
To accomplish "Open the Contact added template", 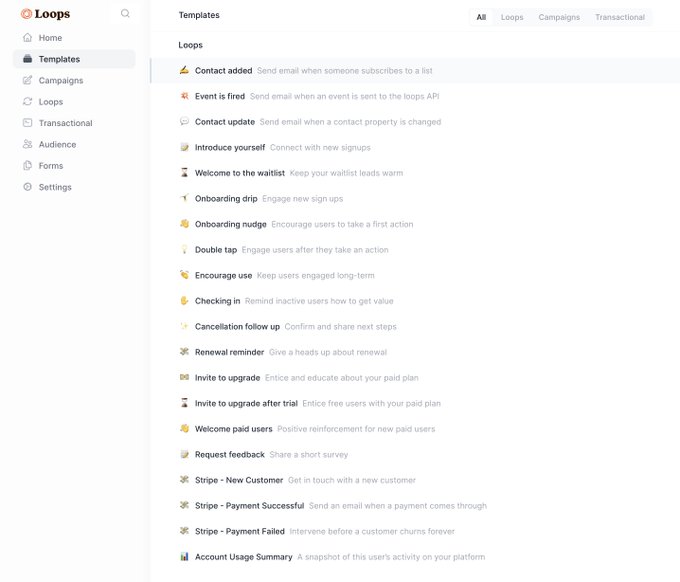I will click(415, 70).
